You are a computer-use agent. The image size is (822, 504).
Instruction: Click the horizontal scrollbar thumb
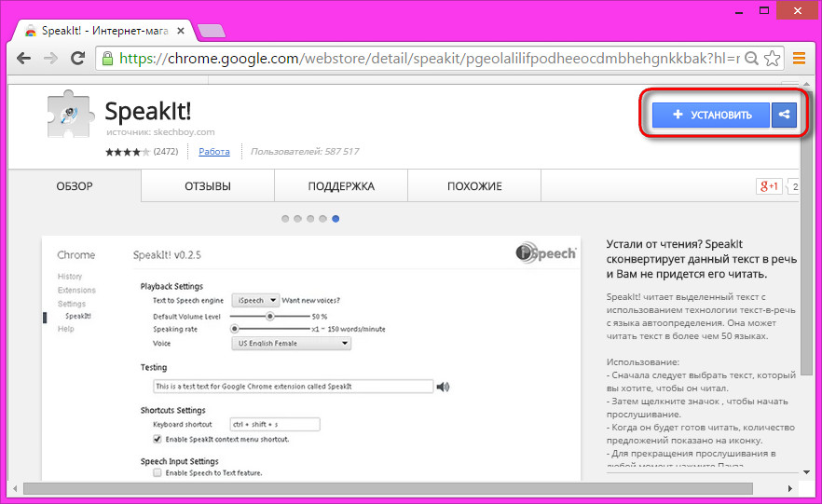tap(388, 489)
